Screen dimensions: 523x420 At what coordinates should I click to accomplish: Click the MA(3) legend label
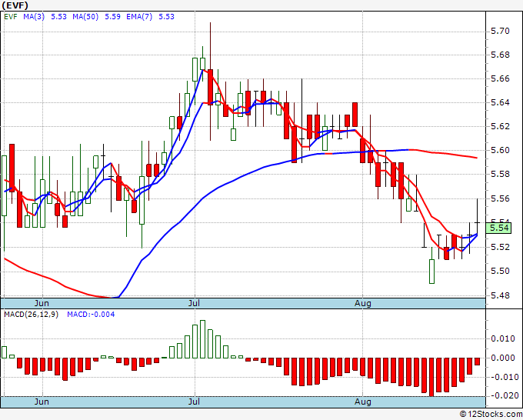pyautogui.click(x=34, y=17)
